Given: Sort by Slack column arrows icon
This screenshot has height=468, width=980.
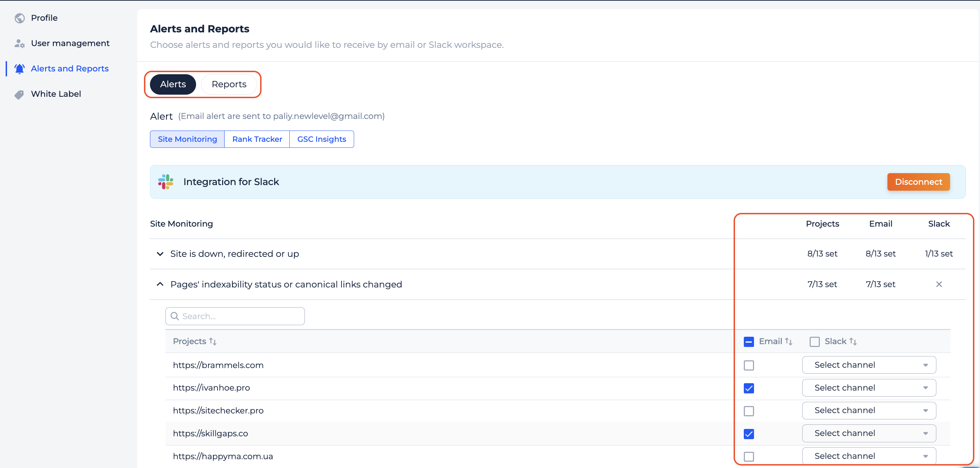Looking at the screenshot, I should (x=853, y=341).
